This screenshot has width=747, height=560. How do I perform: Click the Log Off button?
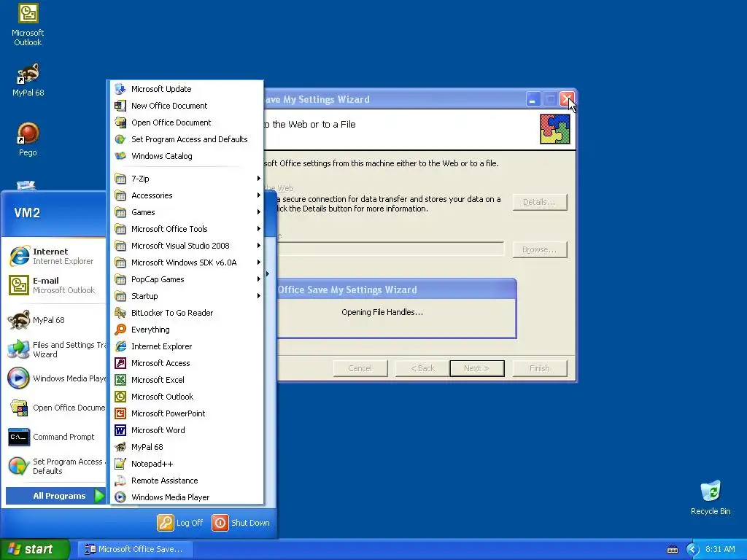tap(181, 523)
